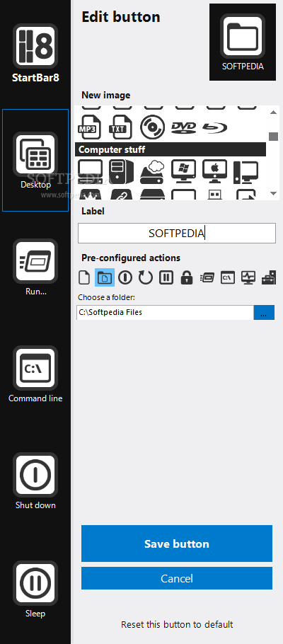Viewport: 283px width, 644px height.
Task: Choose the PC tower with monitor image
Action: tap(246, 172)
